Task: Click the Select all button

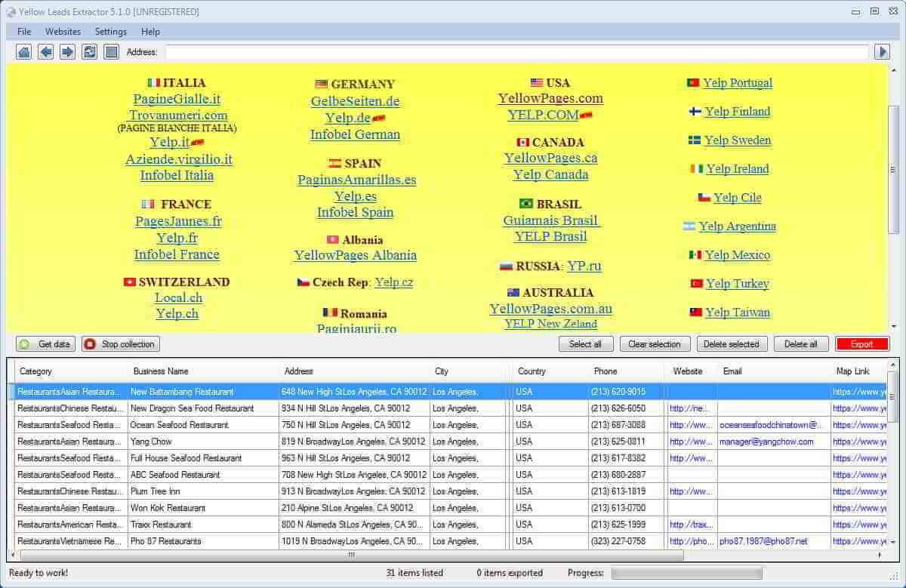Action: 586,343
